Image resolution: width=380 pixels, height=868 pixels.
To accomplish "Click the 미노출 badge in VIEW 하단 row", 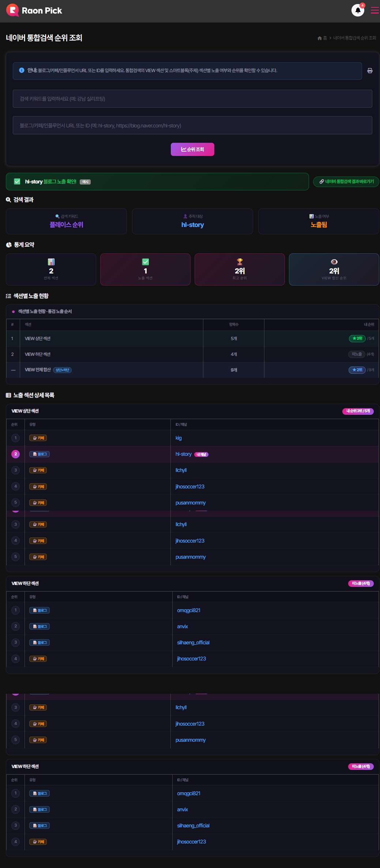I will click(x=357, y=354).
